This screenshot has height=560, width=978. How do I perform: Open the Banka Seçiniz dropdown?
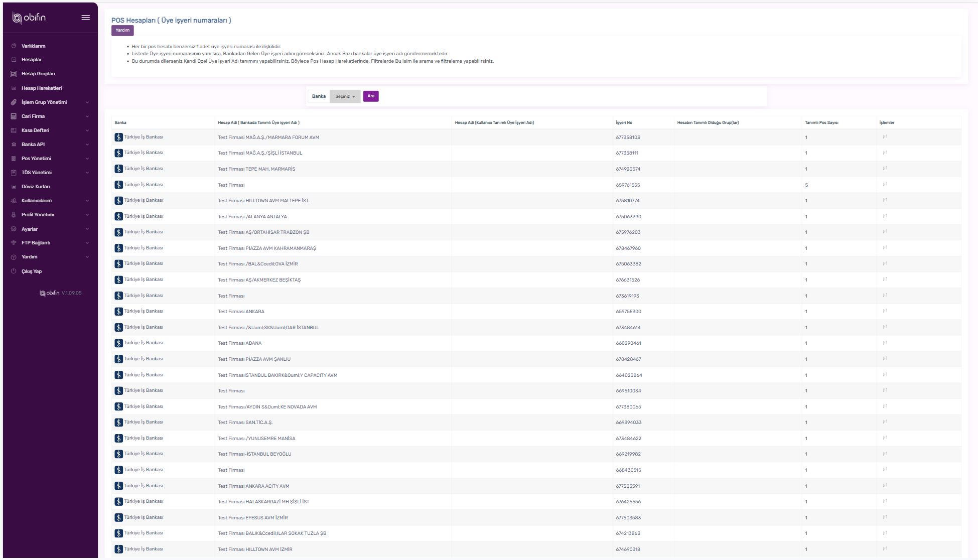coord(345,96)
